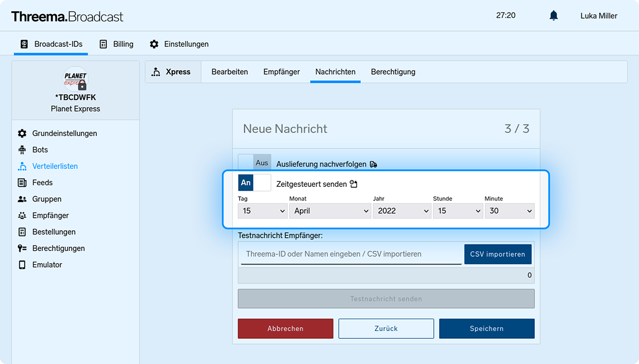Image resolution: width=639 pixels, height=364 pixels.
Task: Go to the Bearbeiten tab
Action: (x=230, y=72)
